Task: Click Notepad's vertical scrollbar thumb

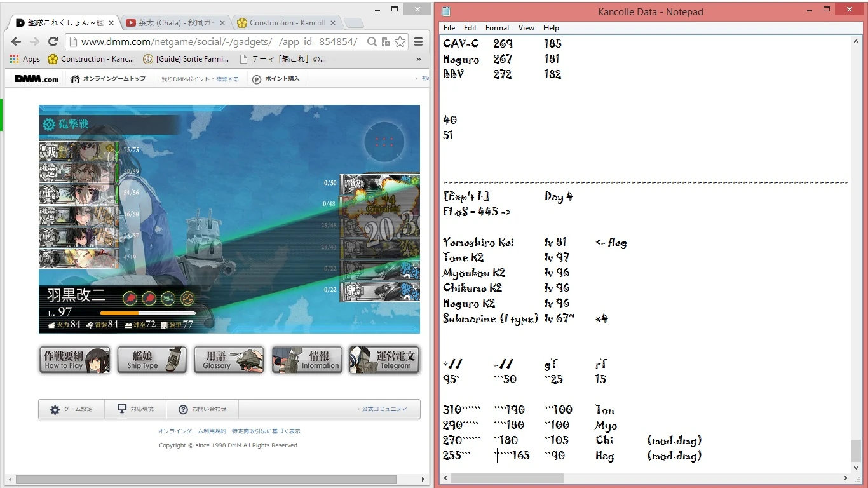Action: coord(857,451)
